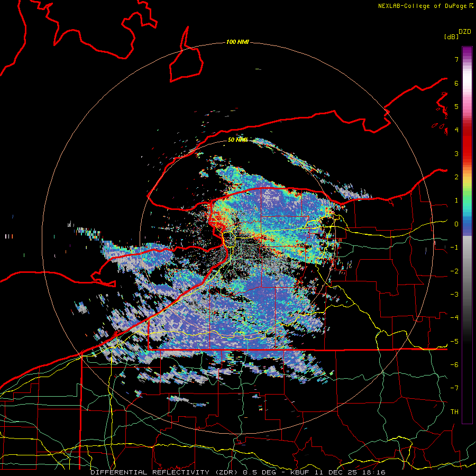The image size is (476, 476).
Task: Click the 5 value on color scale
Action: [456, 106]
